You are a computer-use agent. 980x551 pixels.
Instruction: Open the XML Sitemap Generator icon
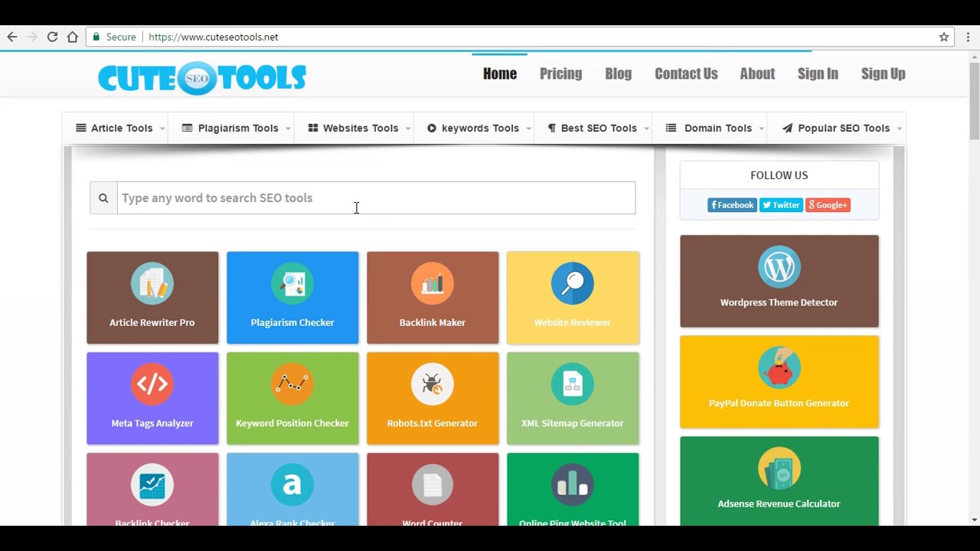[x=573, y=384]
